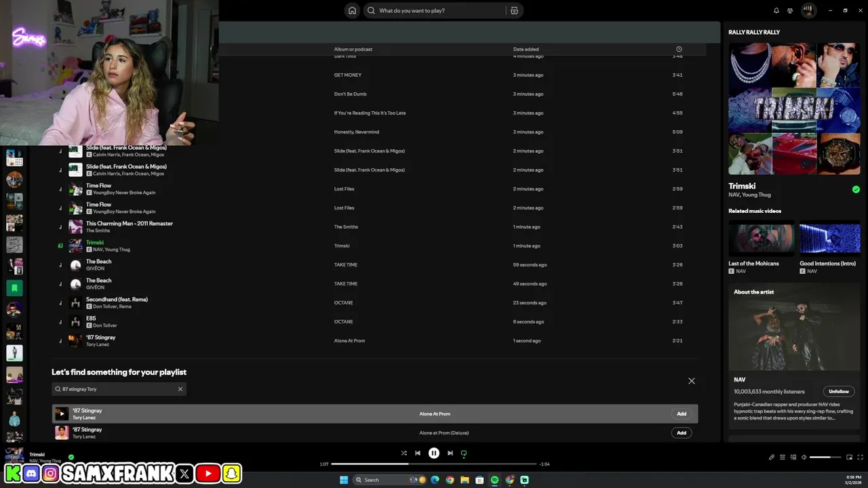Open the miniplayer icon

[x=849, y=457]
